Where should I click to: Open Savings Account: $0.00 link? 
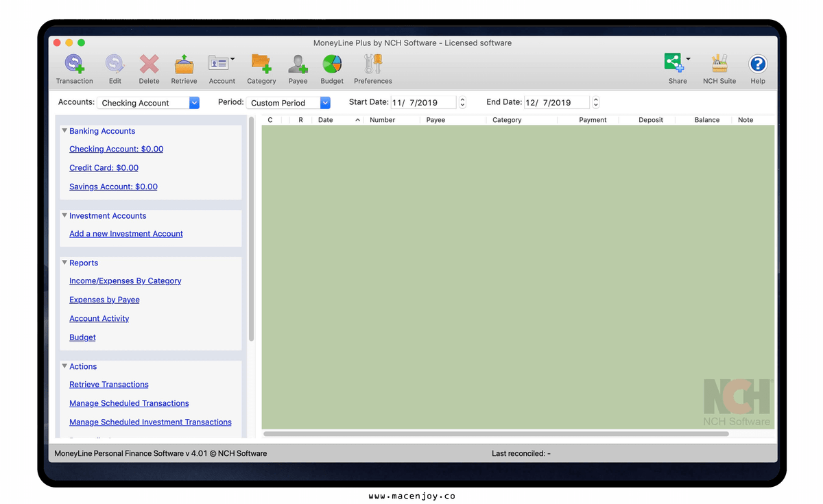point(113,187)
